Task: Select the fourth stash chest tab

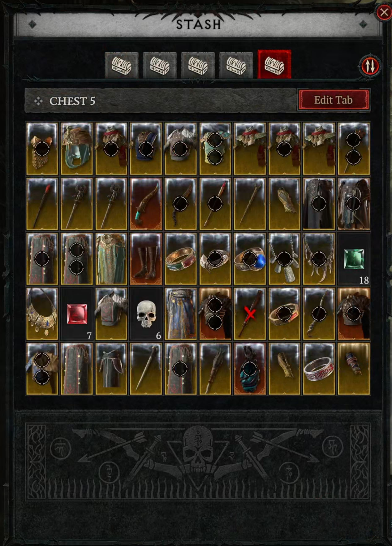Action: tap(236, 65)
